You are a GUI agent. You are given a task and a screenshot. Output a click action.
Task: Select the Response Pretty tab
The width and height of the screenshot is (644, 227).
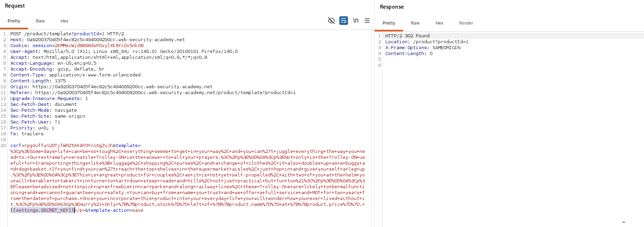pos(389,23)
